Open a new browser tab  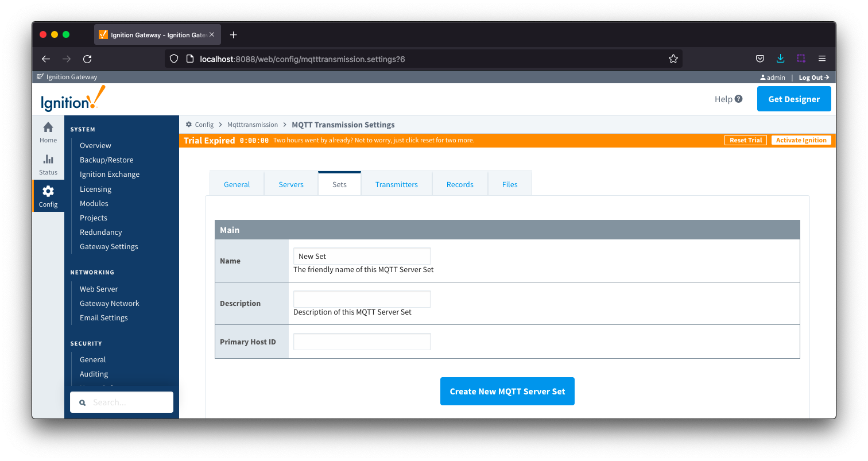pyautogui.click(x=233, y=35)
